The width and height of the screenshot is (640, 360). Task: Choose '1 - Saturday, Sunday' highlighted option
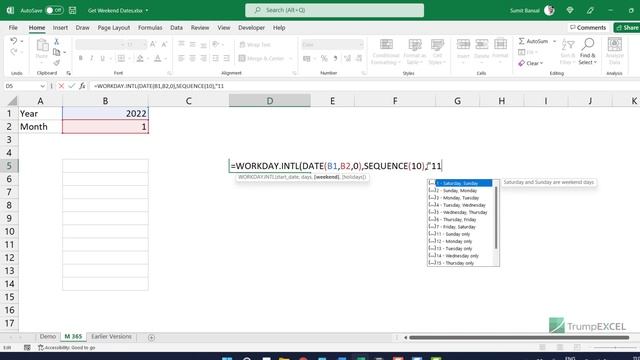click(460, 183)
